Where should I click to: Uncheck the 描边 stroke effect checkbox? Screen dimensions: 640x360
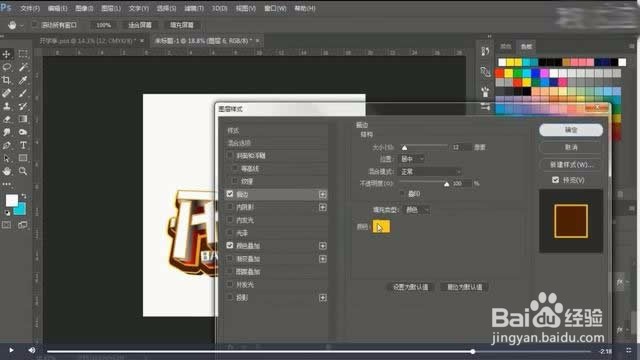230,194
